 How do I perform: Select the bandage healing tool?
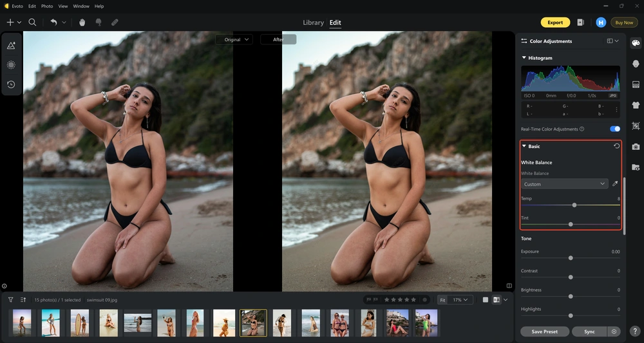click(115, 23)
